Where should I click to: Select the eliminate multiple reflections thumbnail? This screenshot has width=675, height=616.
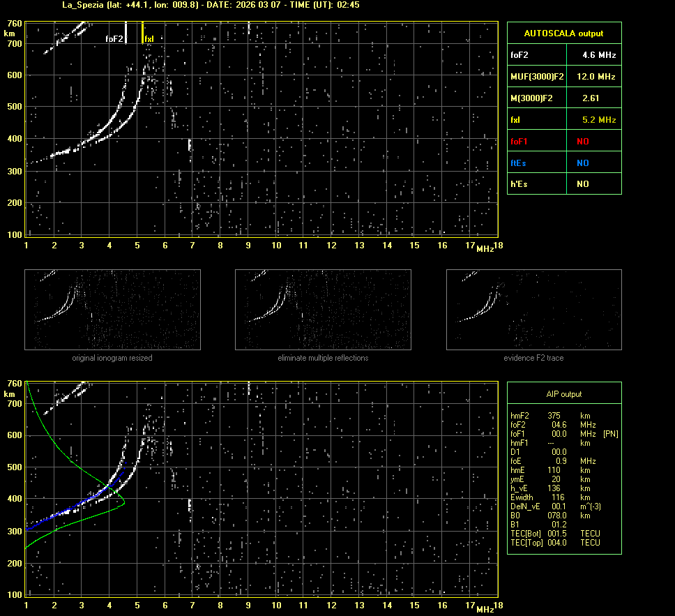click(x=323, y=310)
